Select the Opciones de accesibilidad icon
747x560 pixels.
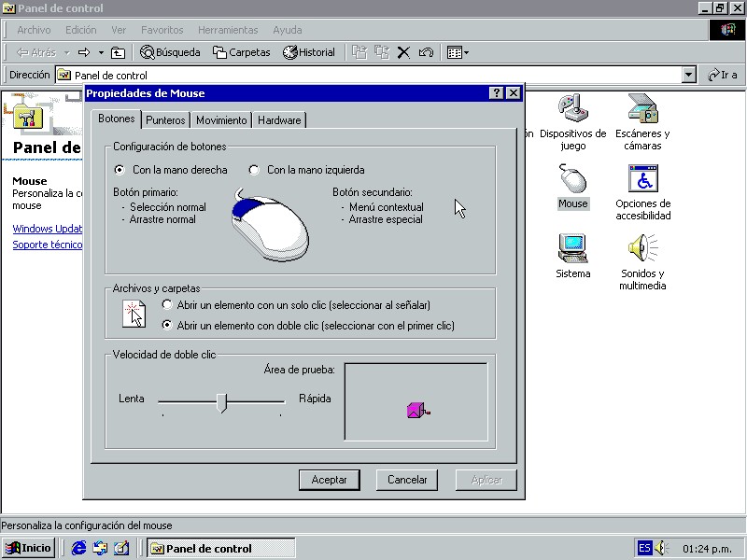pyautogui.click(x=642, y=192)
